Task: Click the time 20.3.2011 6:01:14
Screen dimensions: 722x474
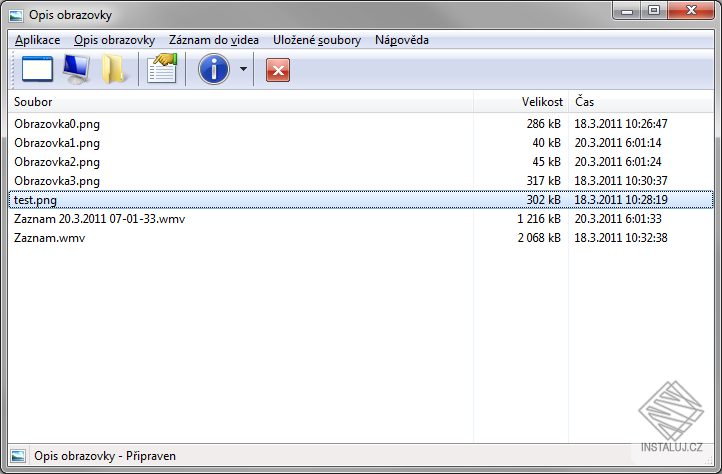Action: point(618,143)
